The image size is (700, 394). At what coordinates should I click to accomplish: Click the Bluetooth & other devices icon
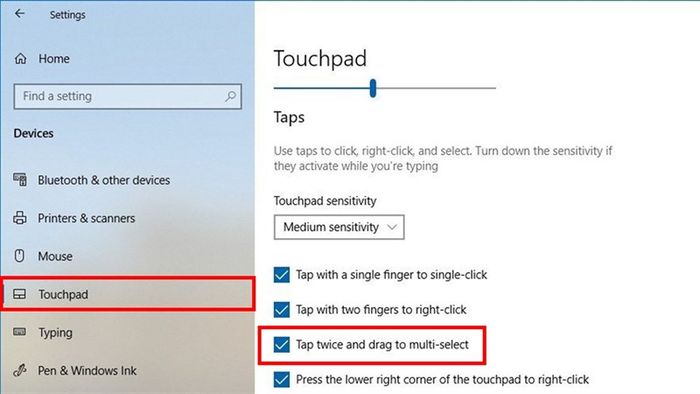[20, 180]
